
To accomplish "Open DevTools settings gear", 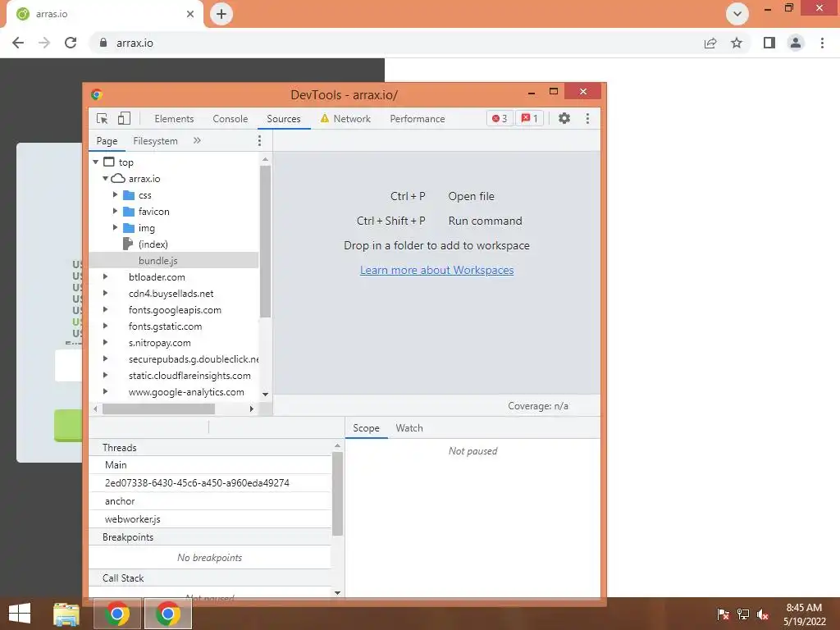I will coord(564,118).
